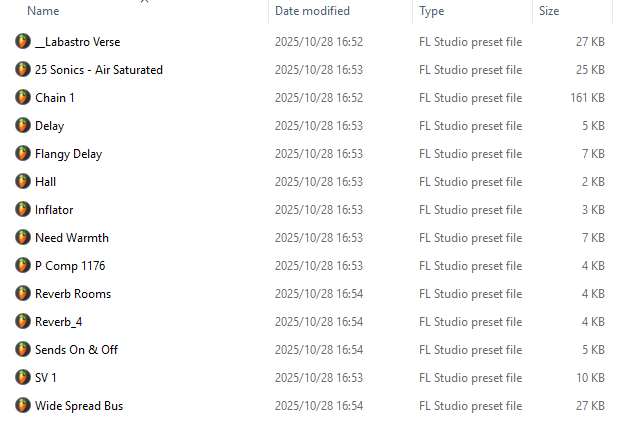Screen dimensions: 624x422
Task: Click the FL Studio icon beside Hall
Action: click(23, 182)
